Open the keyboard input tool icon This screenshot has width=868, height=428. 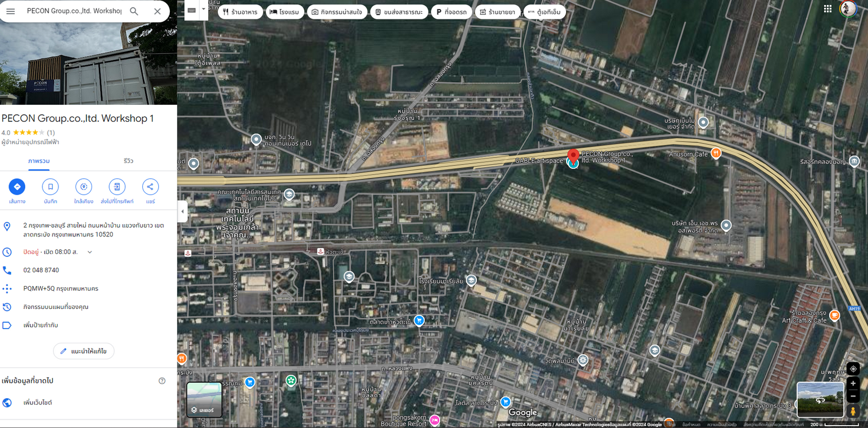191,10
